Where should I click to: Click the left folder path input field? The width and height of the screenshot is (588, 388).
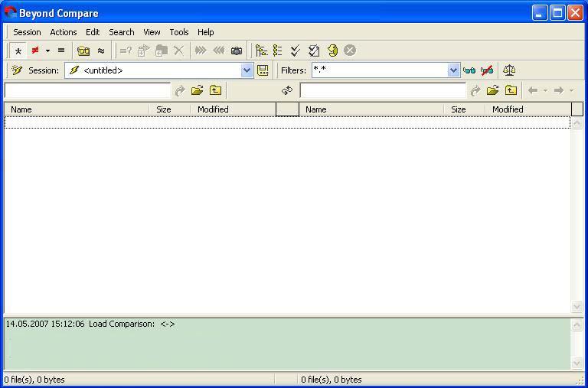point(87,90)
